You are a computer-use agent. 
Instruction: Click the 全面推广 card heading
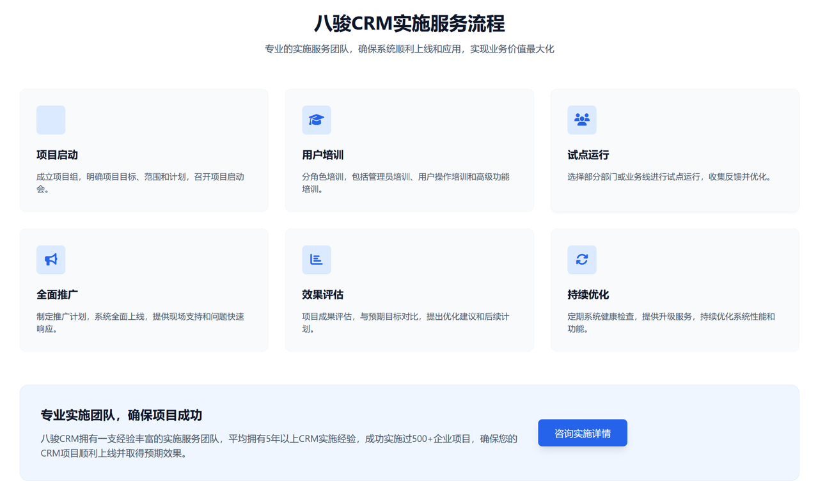coord(57,294)
